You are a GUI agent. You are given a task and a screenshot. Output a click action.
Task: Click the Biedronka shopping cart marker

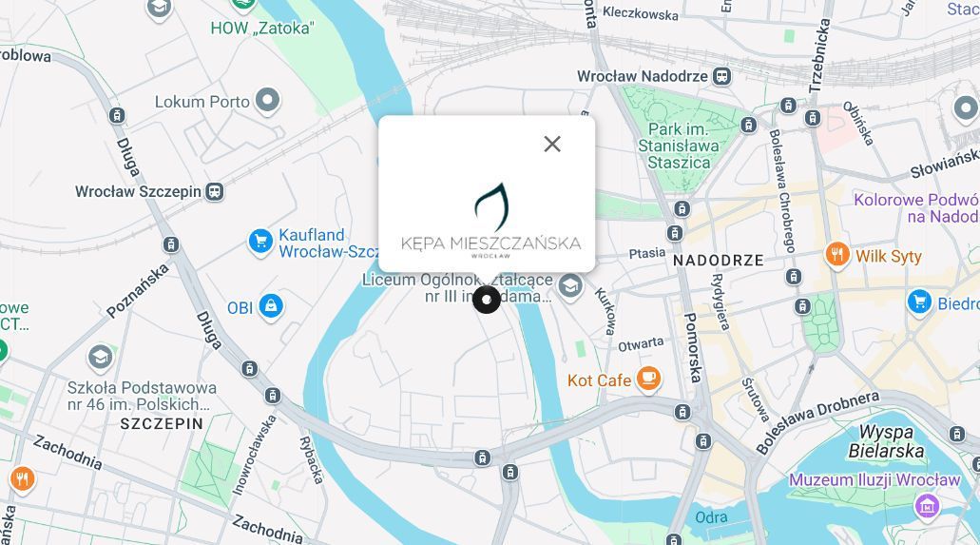click(919, 302)
